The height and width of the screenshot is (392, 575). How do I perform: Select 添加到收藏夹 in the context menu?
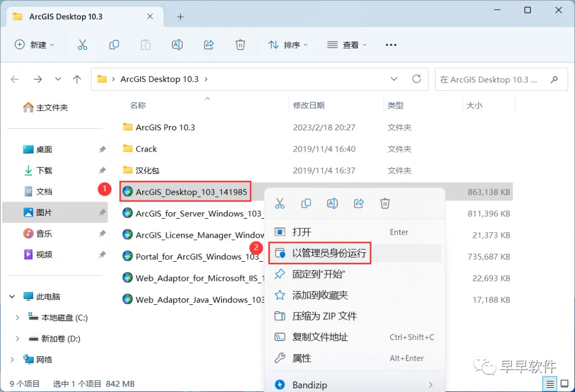(355, 295)
